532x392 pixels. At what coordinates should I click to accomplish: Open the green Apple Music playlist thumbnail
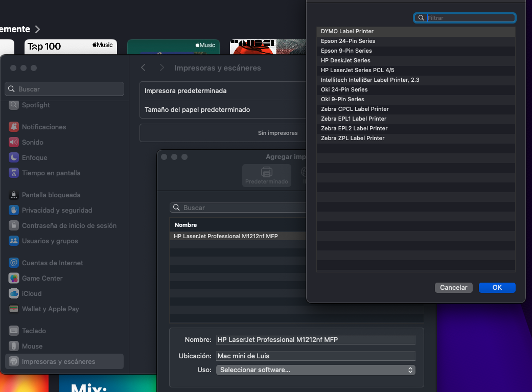click(173, 47)
